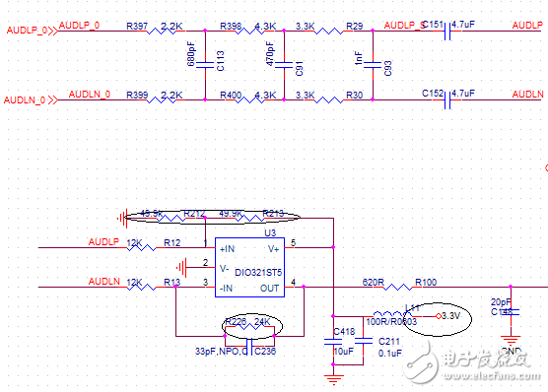Screen dimensions: 548x392
Task: Select the +IN pin label of U3
Action: click(227, 249)
